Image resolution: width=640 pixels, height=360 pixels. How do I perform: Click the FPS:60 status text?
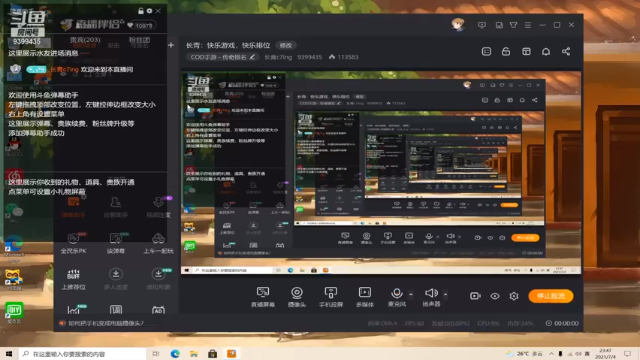coord(413,323)
